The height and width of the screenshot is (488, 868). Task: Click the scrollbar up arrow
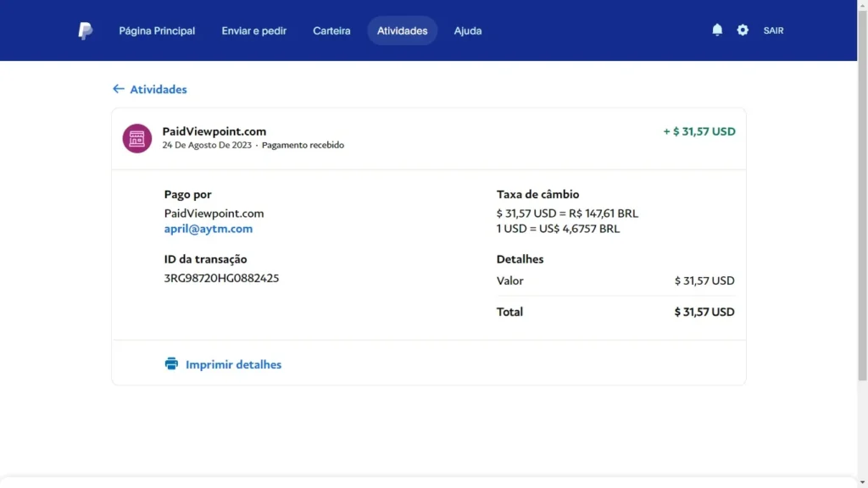click(x=862, y=4)
